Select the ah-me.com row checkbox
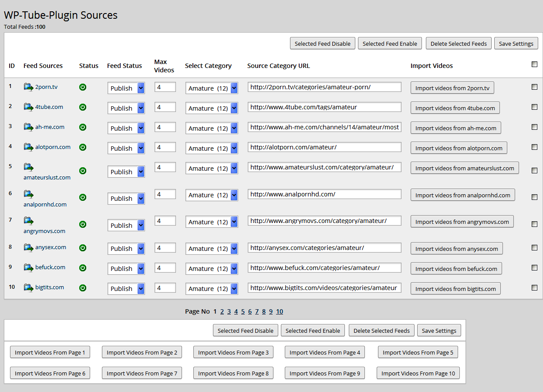 coord(534,127)
